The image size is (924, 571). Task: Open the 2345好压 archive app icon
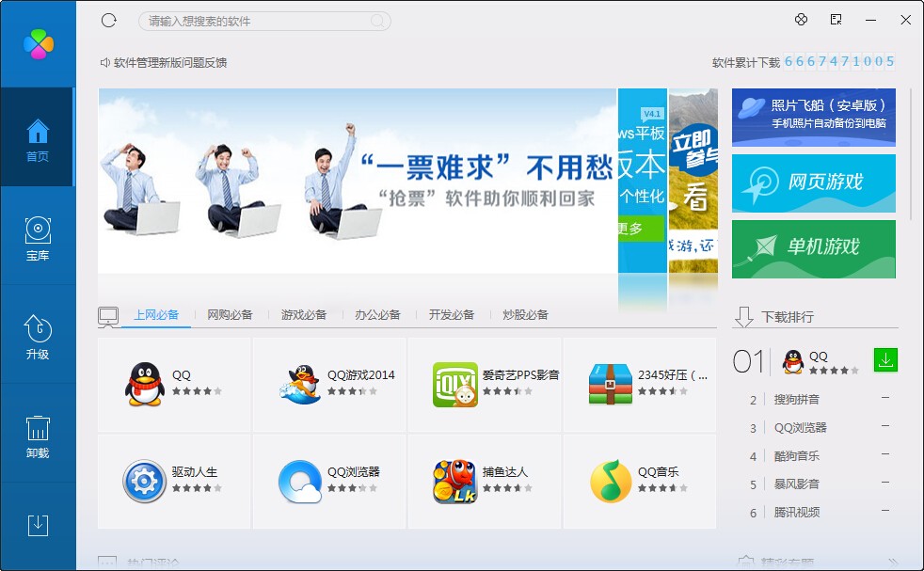point(611,384)
